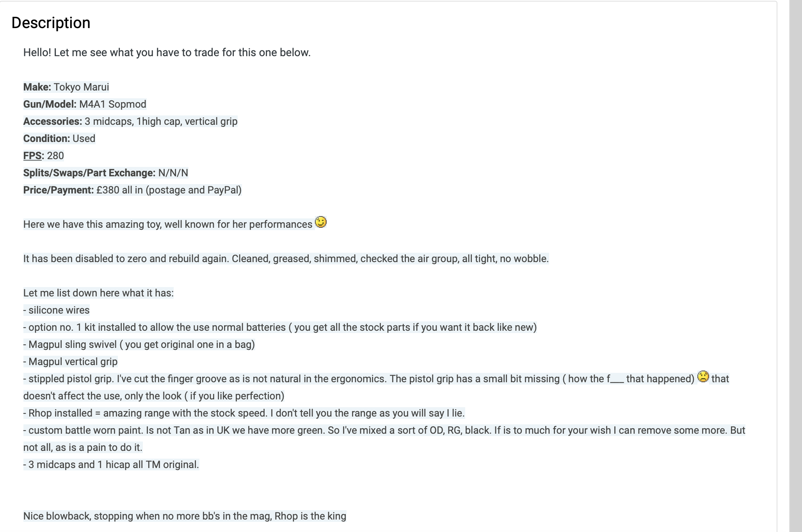Click the 'Hello! Let me see' greeting line
Screen dimensions: 802x532
click(x=167, y=53)
